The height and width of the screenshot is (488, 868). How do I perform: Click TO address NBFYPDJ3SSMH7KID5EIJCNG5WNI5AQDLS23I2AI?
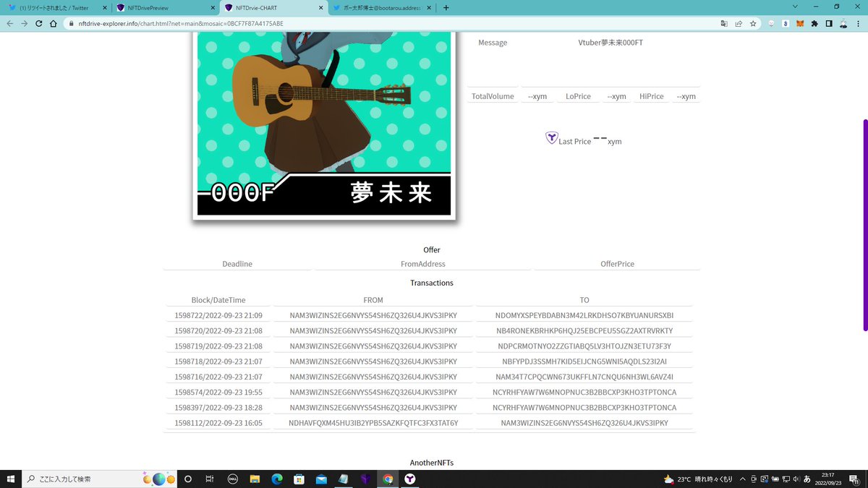(x=584, y=361)
